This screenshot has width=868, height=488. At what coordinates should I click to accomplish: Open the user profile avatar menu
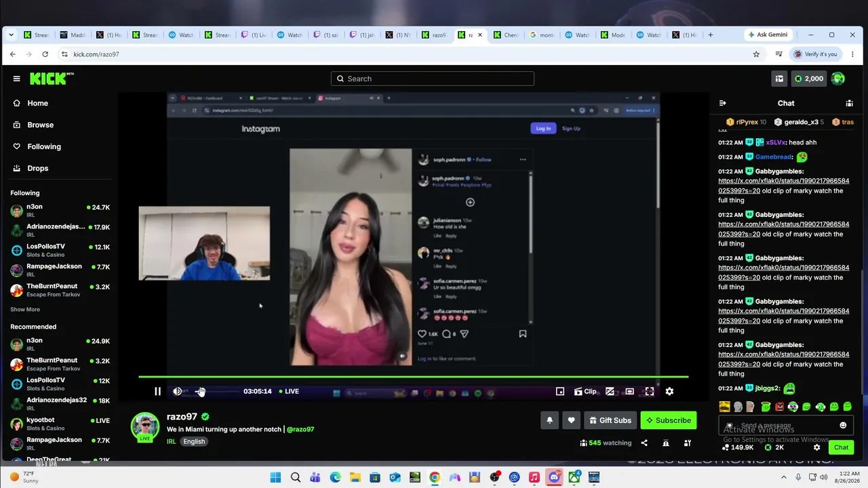pos(838,79)
